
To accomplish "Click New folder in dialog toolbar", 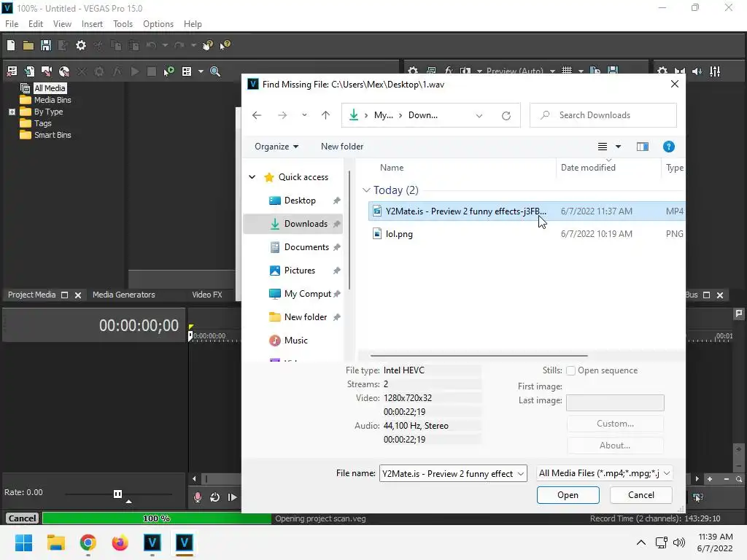I will point(342,147).
